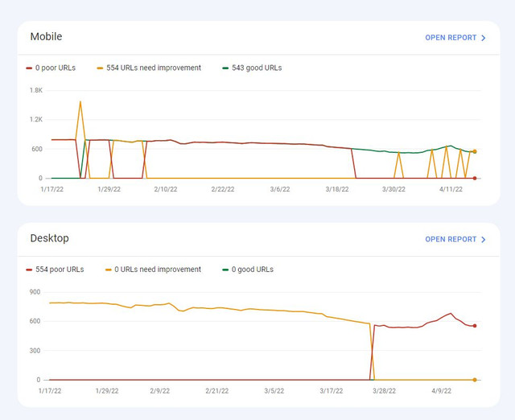Click the 3/5/22 date label on the Desktop chart
The height and width of the screenshot is (420, 515).
[x=274, y=391]
